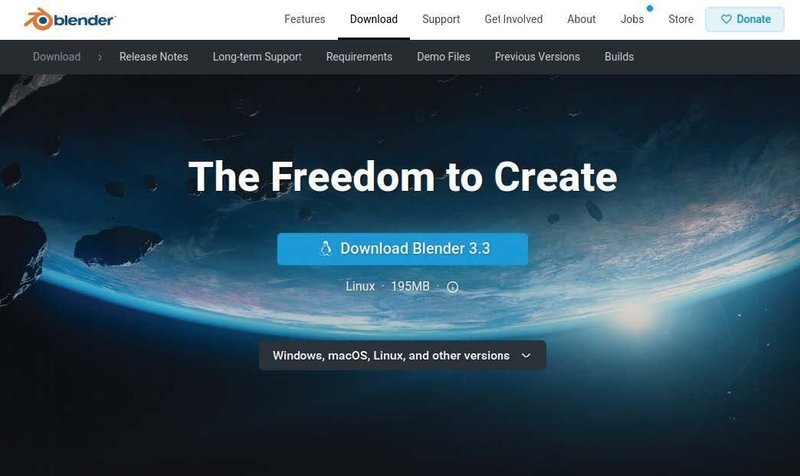Select the Download tab in top navigation

coord(373,19)
